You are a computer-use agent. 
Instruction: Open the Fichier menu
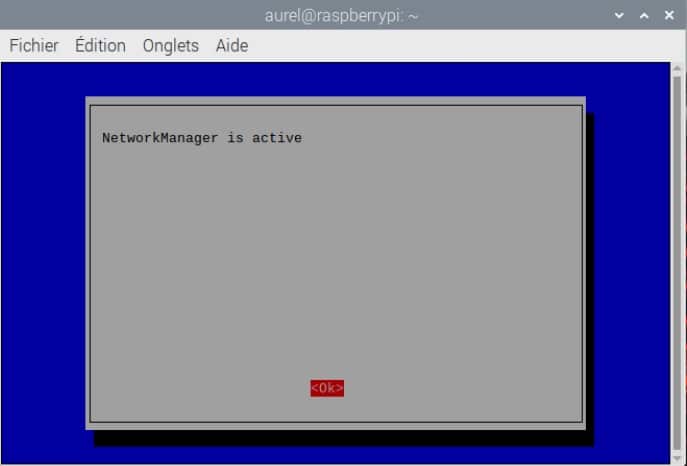point(34,46)
